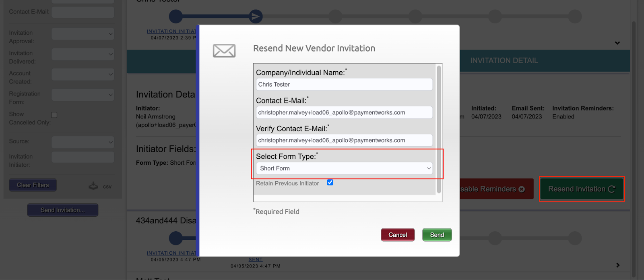Download the CSV export icon
644x280 pixels.
(x=93, y=186)
